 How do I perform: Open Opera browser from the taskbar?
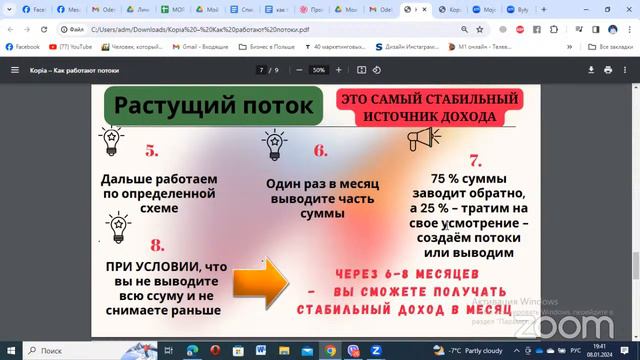click(215, 351)
